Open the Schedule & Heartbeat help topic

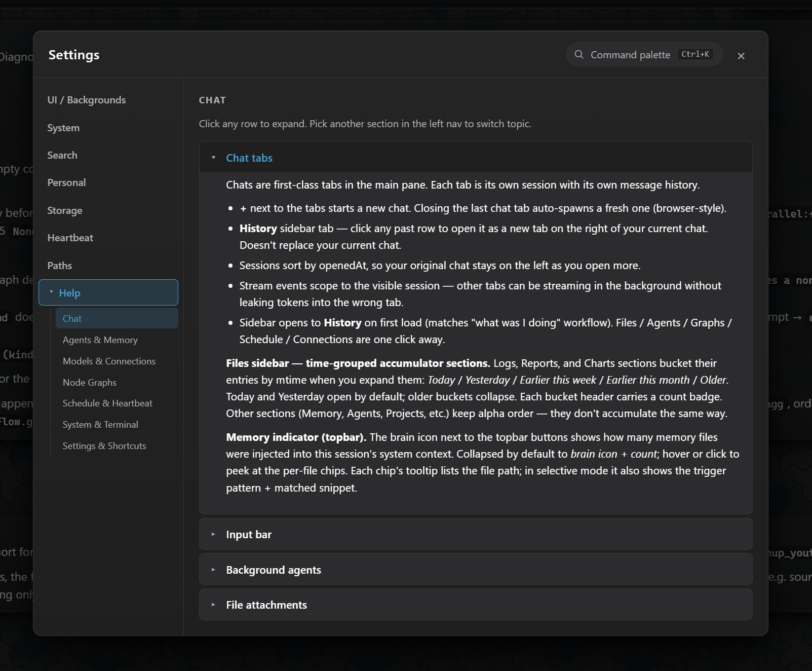(x=107, y=403)
